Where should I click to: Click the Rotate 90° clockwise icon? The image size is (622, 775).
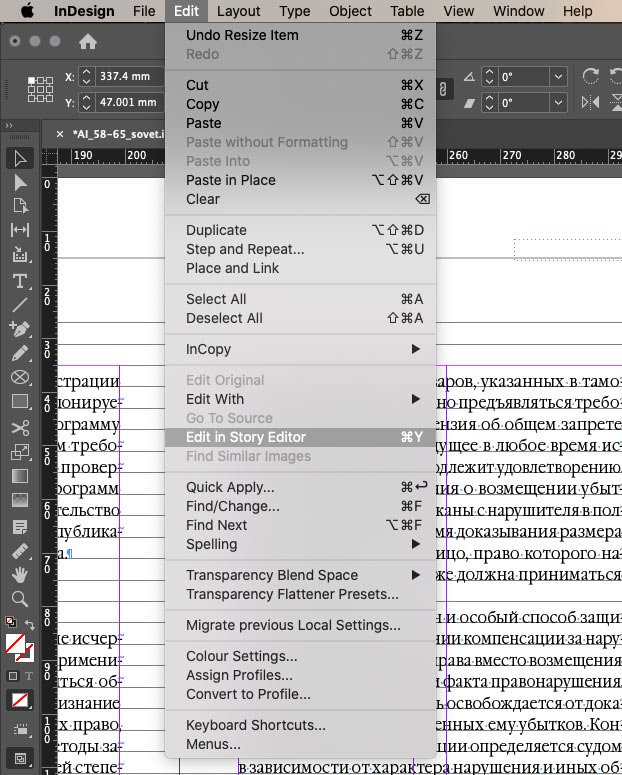[590, 76]
